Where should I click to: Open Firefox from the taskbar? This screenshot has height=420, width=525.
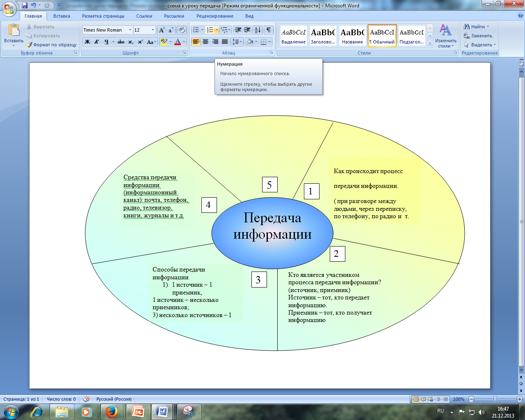click(x=112, y=411)
